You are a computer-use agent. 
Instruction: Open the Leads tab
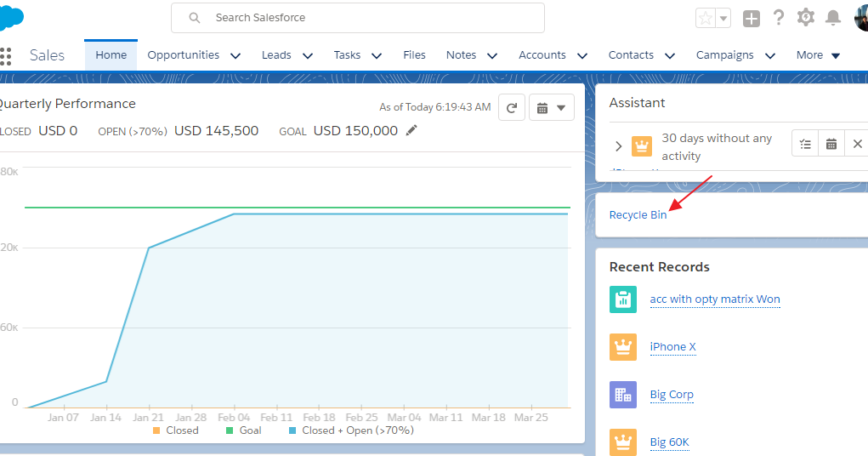pos(276,54)
